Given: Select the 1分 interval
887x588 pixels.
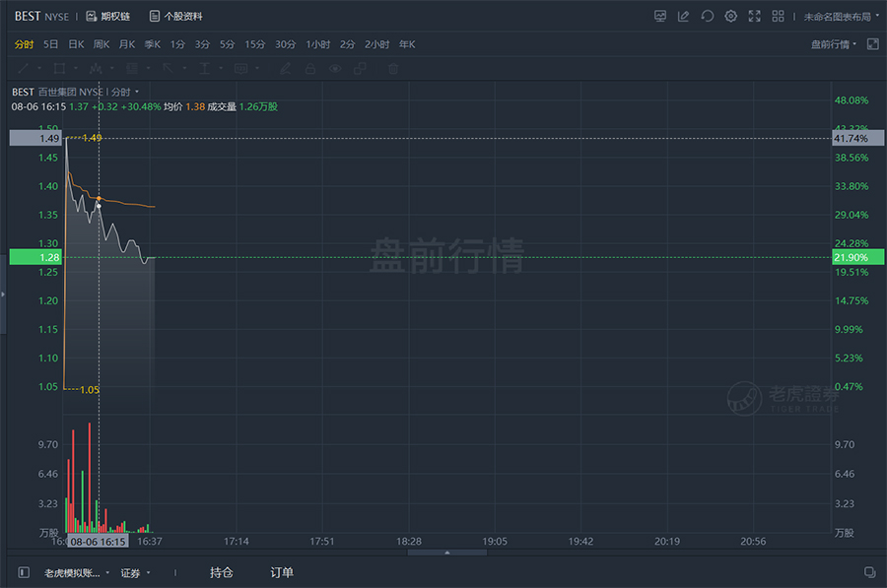Looking at the screenshot, I should click(x=177, y=44).
